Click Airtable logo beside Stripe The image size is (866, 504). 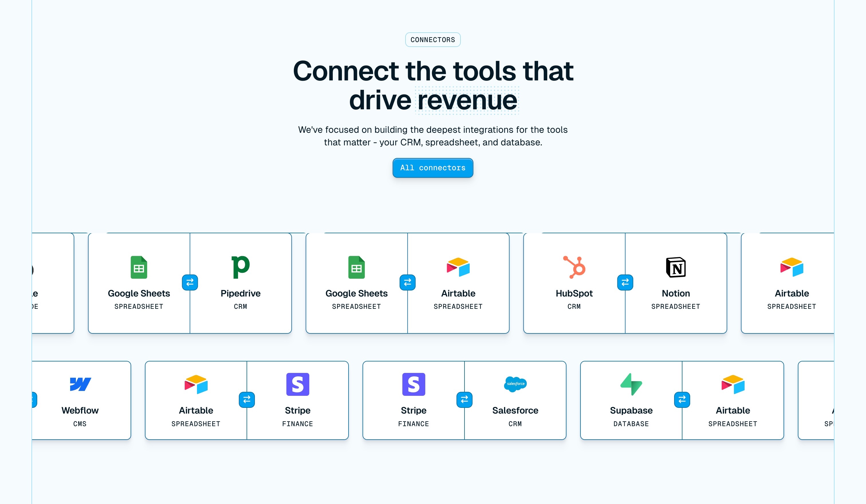pos(196,384)
